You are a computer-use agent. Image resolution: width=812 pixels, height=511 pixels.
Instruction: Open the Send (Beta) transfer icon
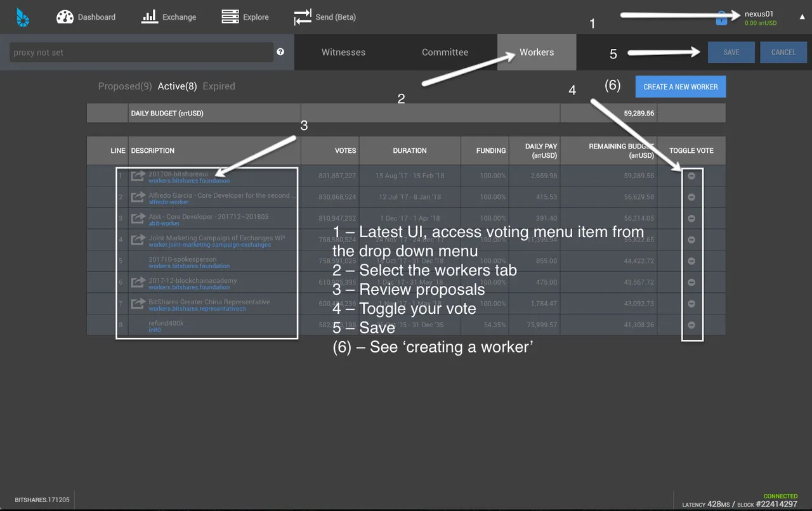pos(303,17)
